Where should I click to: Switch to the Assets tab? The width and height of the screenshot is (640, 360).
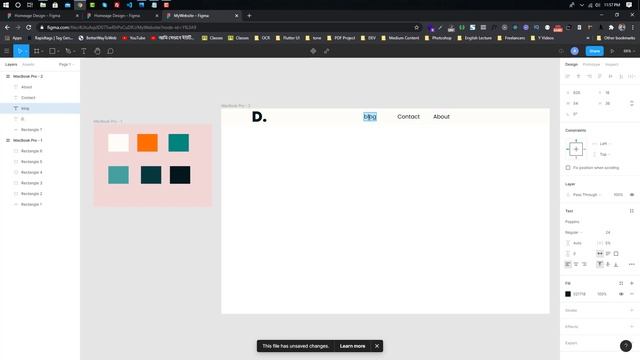click(28, 64)
